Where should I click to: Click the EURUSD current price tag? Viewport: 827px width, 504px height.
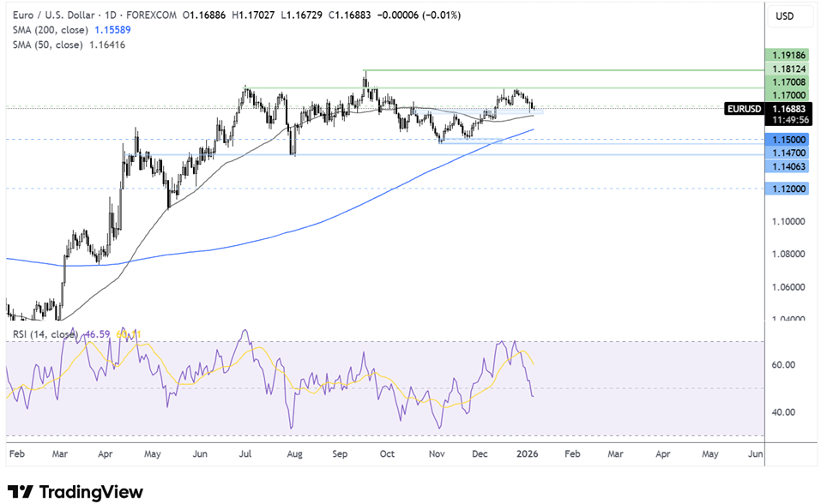(x=744, y=109)
